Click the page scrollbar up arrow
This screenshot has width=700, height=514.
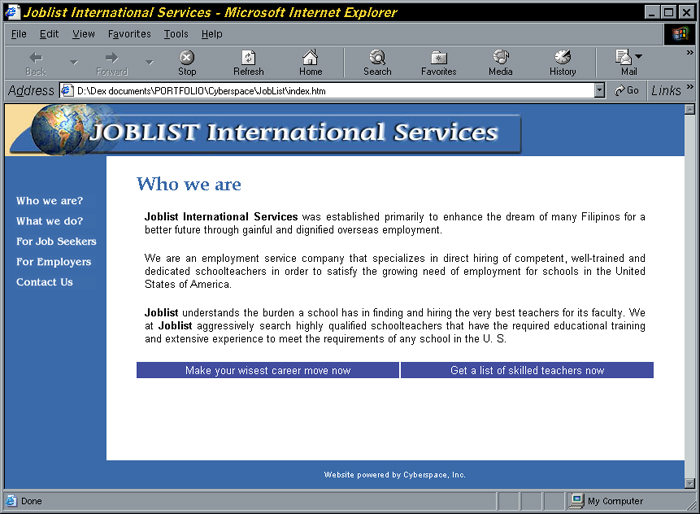click(690, 109)
